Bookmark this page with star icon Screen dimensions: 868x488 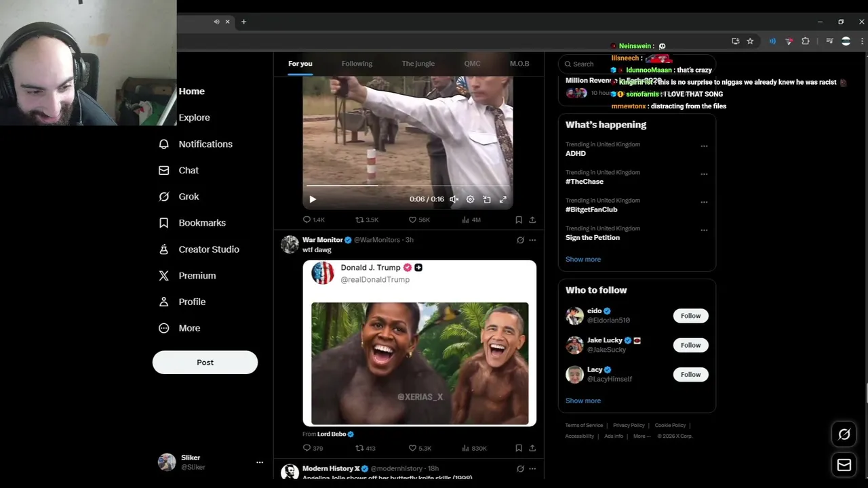750,41
